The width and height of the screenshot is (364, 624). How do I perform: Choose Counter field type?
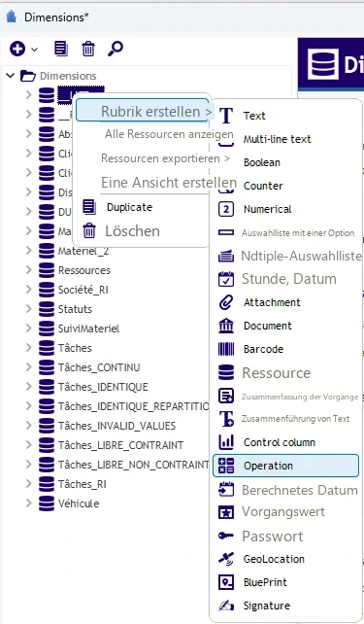263,186
